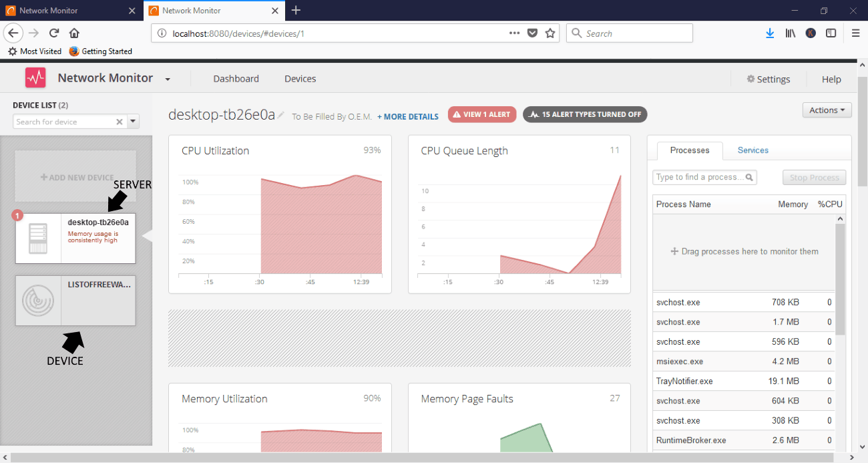
Task: Select svchost.exe row with 596 KB
Action: click(x=744, y=342)
